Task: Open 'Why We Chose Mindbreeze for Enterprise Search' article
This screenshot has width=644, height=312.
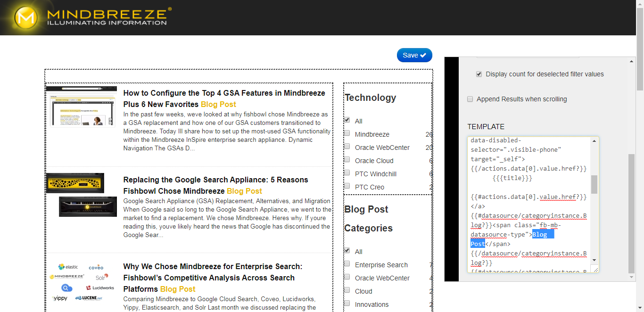Action: point(213,278)
